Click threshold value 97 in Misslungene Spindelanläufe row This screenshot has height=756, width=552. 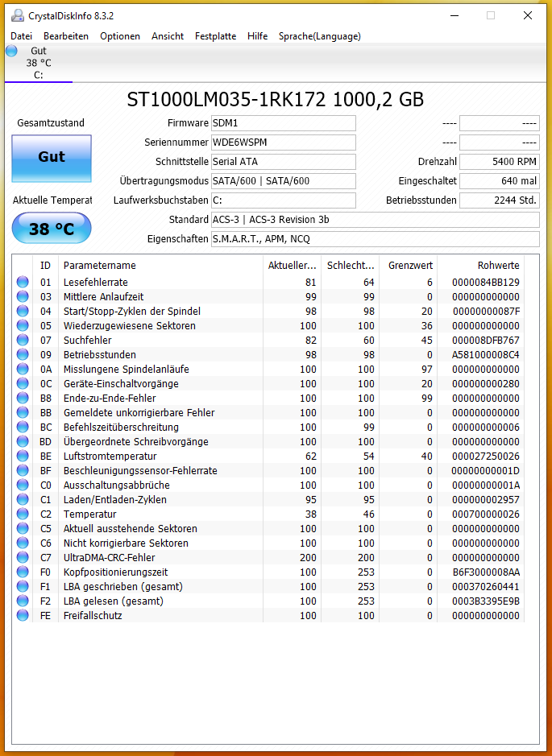pyautogui.click(x=426, y=369)
